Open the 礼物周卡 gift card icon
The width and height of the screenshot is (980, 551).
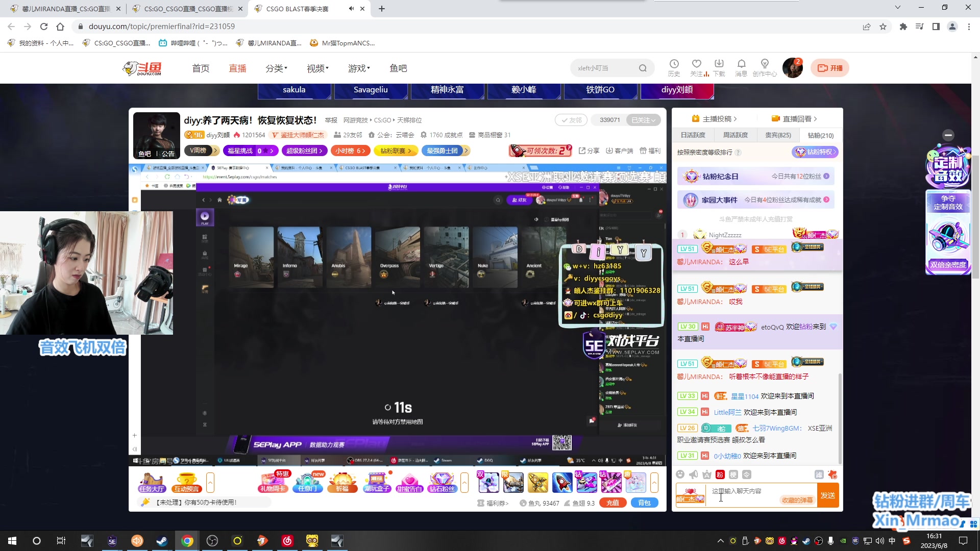coord(273,482)
